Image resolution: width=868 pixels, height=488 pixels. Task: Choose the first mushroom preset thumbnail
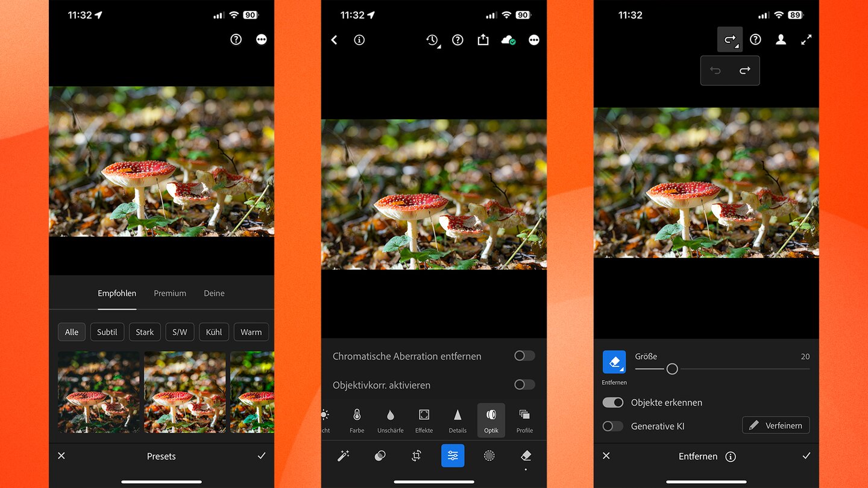99,392
